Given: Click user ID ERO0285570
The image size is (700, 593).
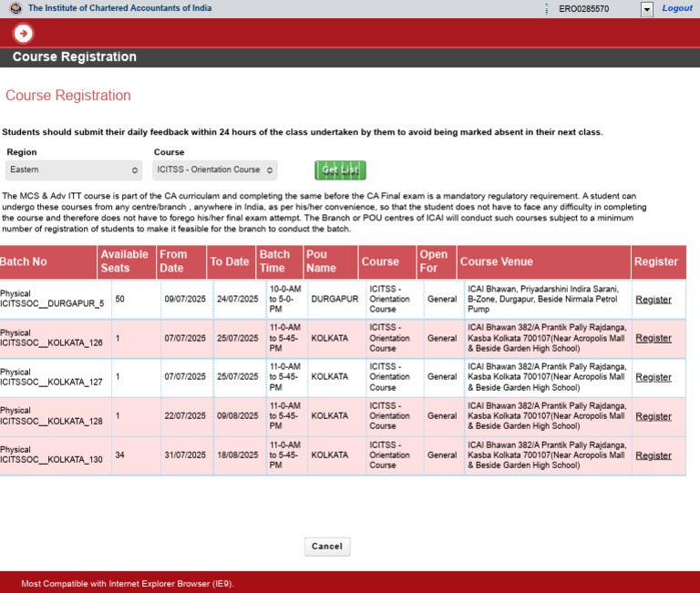Looking at the screenshot, I should pyautogui.click(x=583, y=9).
